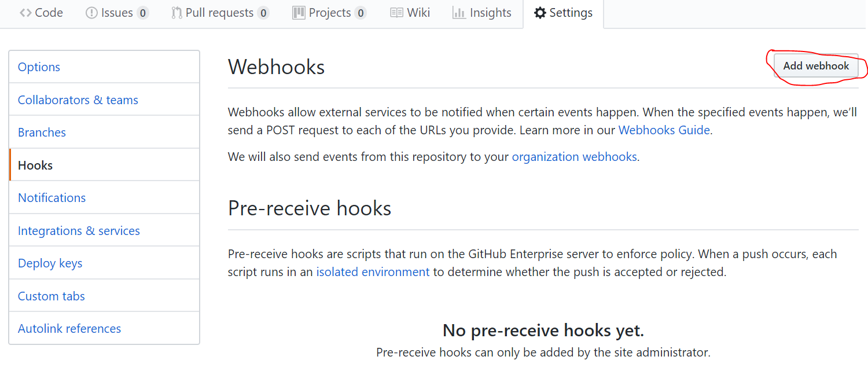
Task: Go to Collaborators & teams settings
Action: [104, 100]
